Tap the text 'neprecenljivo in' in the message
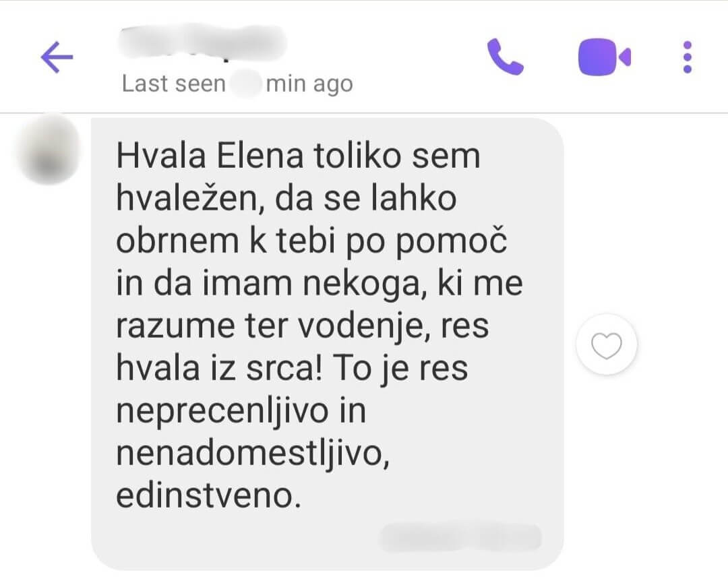Image resolution: width=728 pixels, height=583 pixels. pos(241,411)
